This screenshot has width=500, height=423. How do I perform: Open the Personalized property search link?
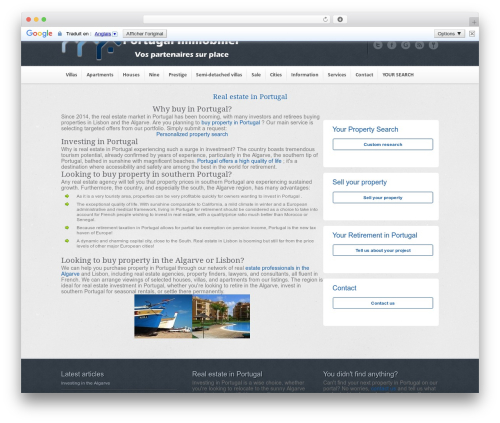point(192,134)
